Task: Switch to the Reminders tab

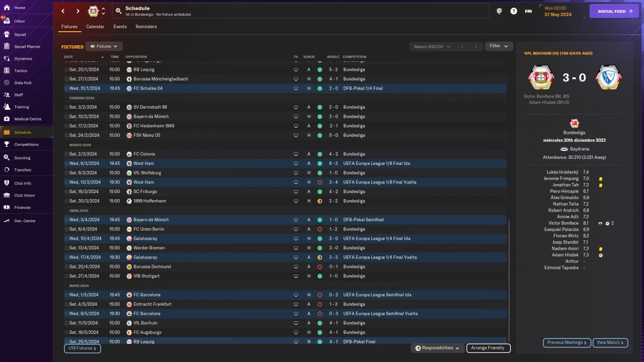Action: tap(146, 27)
